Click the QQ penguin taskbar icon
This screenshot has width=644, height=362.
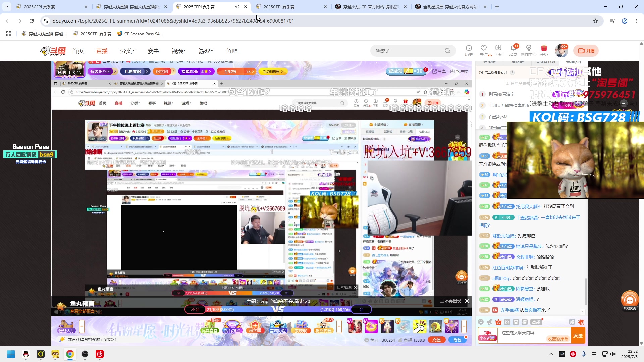(x=25, y=354)
